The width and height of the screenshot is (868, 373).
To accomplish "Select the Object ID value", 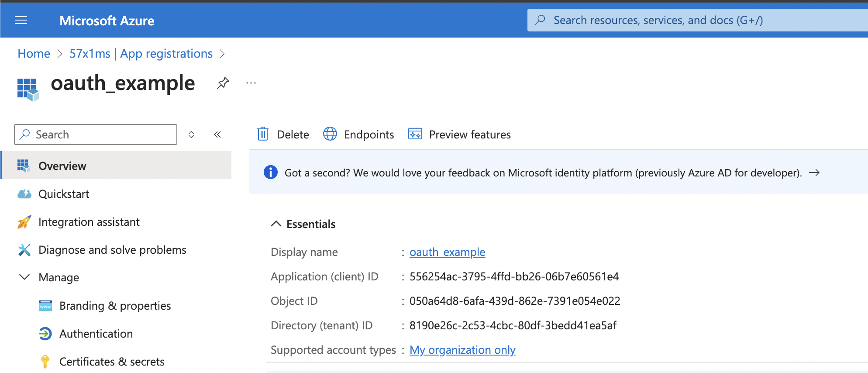I will (515, 301).
